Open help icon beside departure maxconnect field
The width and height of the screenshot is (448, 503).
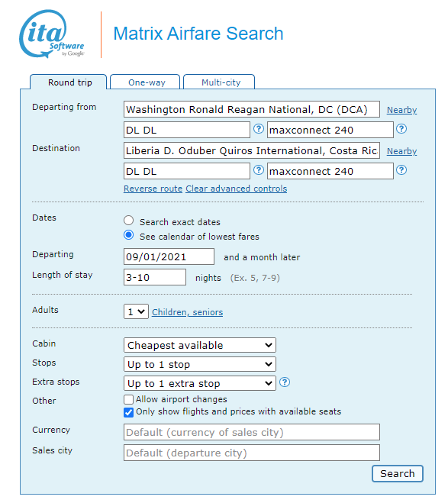(x=401, y=129)
